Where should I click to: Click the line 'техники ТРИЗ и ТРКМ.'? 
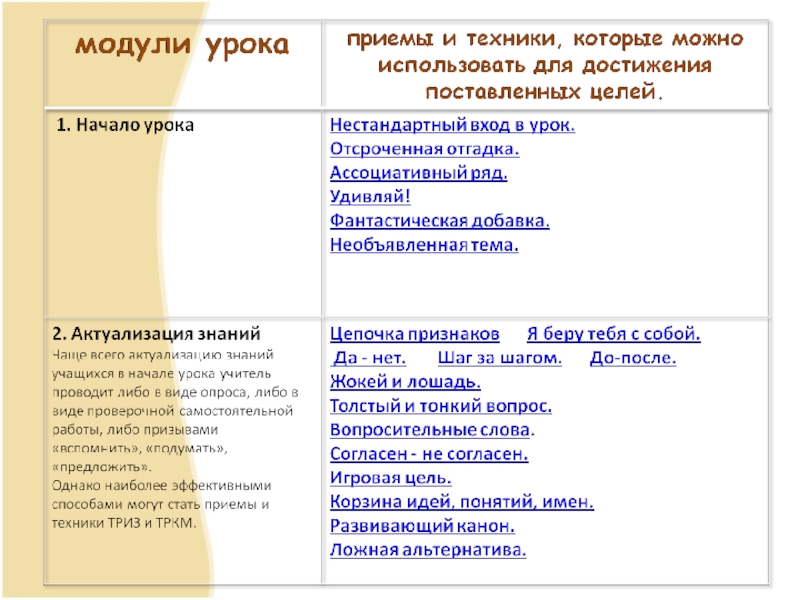(124, 523)
